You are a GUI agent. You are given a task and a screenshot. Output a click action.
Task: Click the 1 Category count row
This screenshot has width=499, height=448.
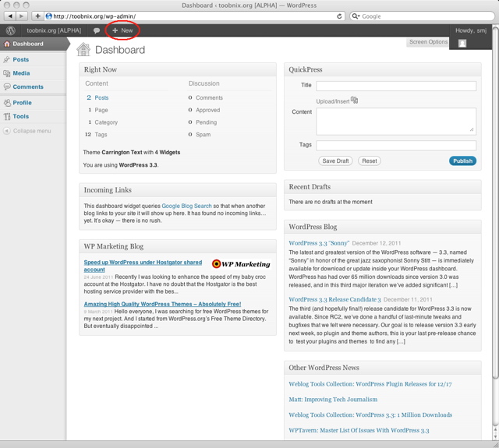point(103,122)
